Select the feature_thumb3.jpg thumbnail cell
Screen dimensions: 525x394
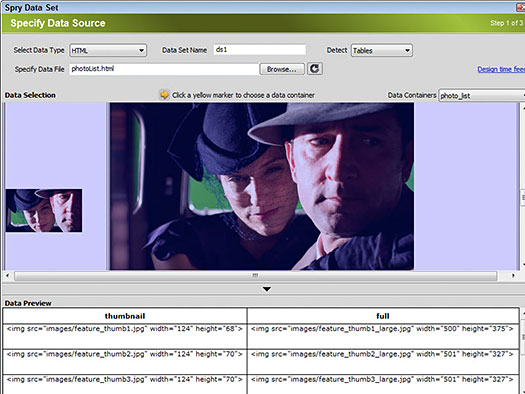[x=125, y=384]
